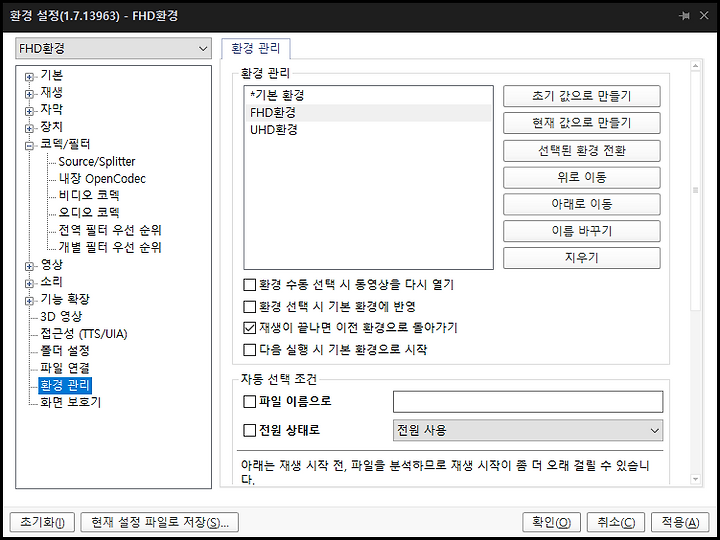Select the 영상 tree label
The height and width of the screenshot is (540, 720).
point(51,264)
